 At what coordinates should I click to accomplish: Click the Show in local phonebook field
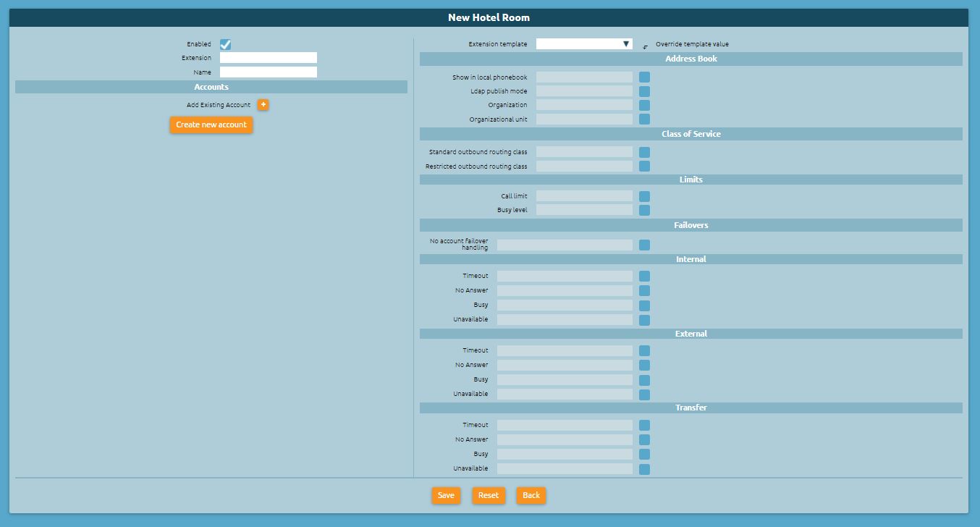(x=584, y=77)
